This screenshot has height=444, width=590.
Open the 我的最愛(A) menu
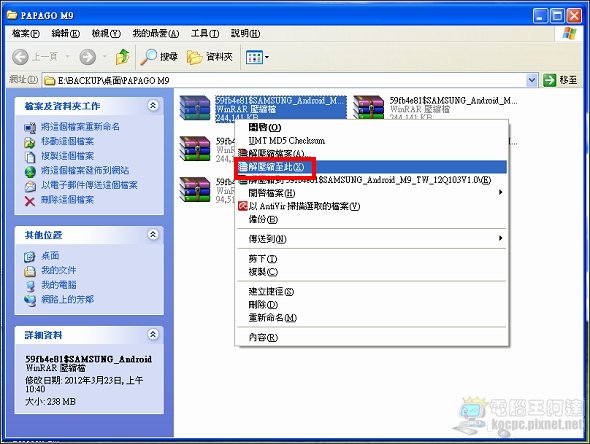tap(155, 33)
